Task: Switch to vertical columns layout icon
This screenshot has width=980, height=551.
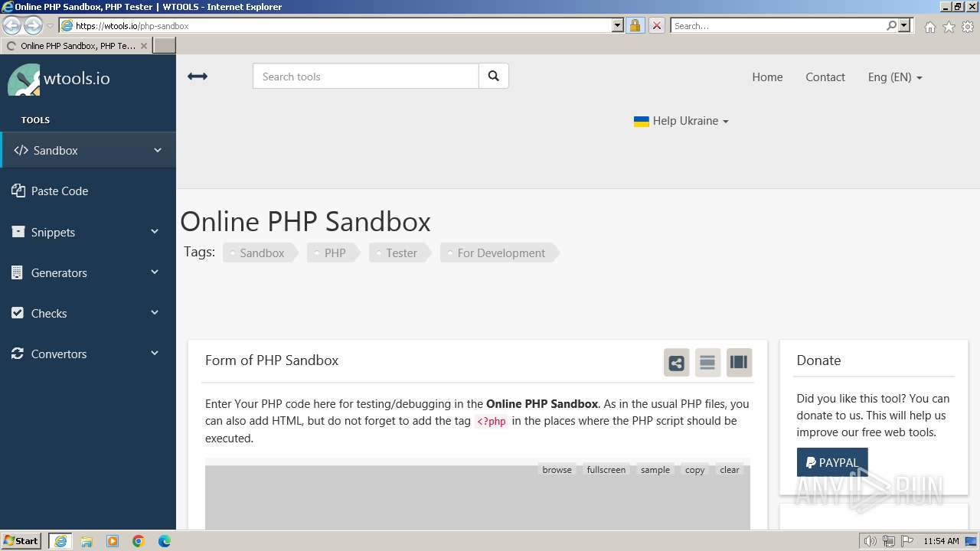Action: click(x=739, y=363)
